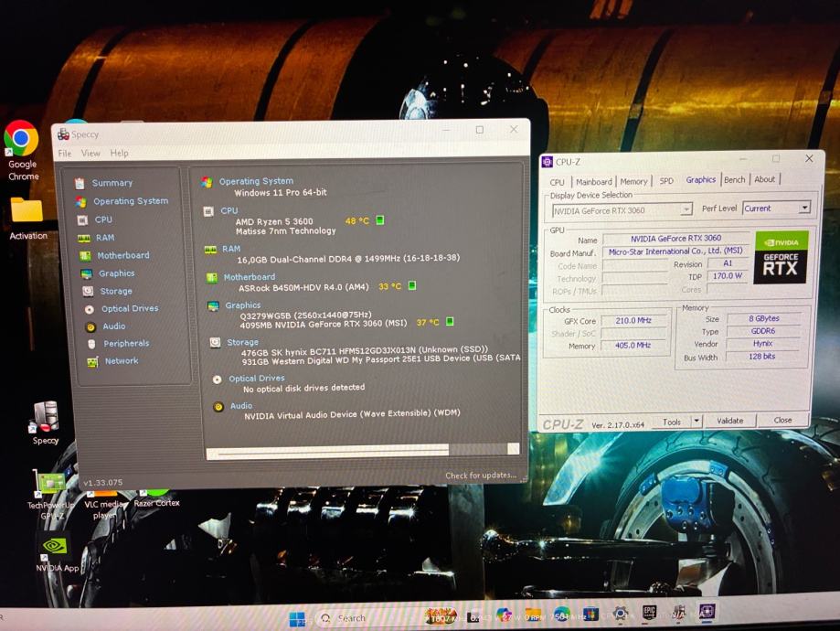Viewport: 840px width, 631px height.
Task: Click the motherboard temperature 33 °C reading
Action: click(389, 286)
